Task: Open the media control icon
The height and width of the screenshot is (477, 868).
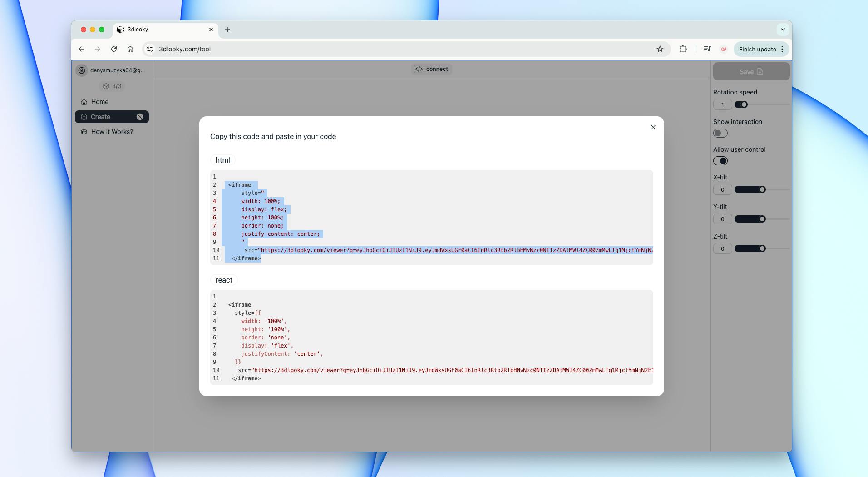Action: [707, 49]
